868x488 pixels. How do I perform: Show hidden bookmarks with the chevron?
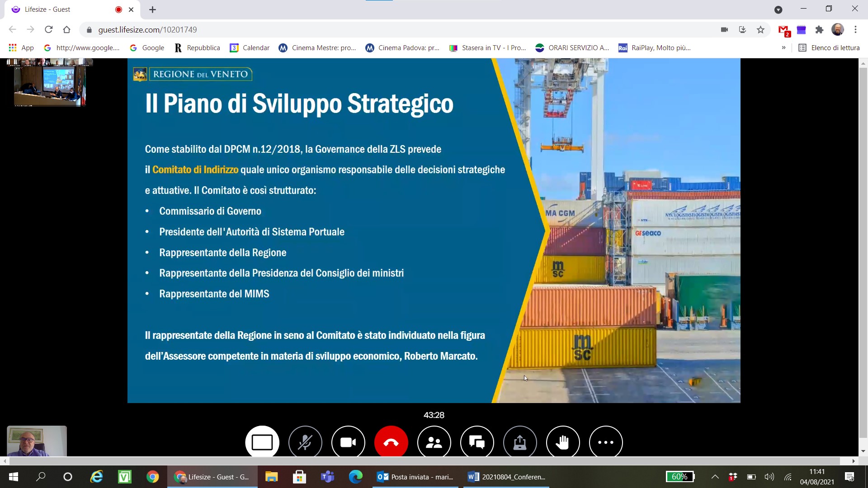pyautogui.click(x=783, y=48)
